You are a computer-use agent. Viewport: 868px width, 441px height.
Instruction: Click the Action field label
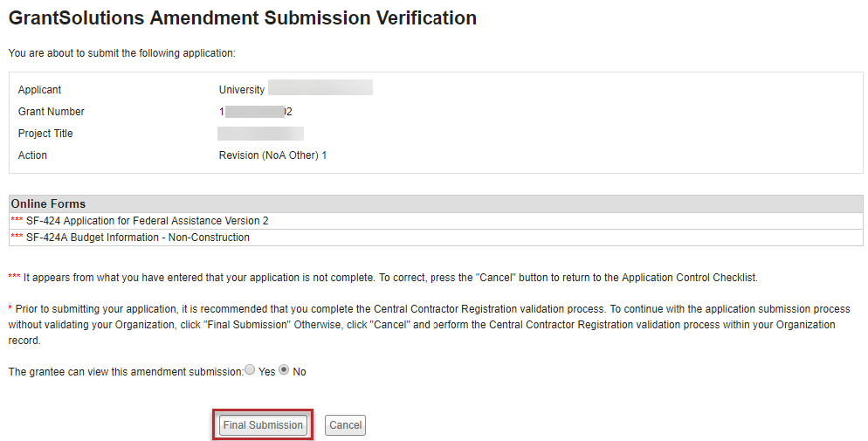pos(32,155)
